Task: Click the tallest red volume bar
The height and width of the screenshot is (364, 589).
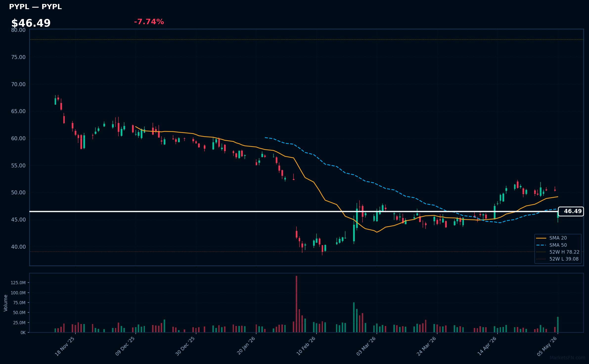Action: pyautogui.click(x=296, y=304)
